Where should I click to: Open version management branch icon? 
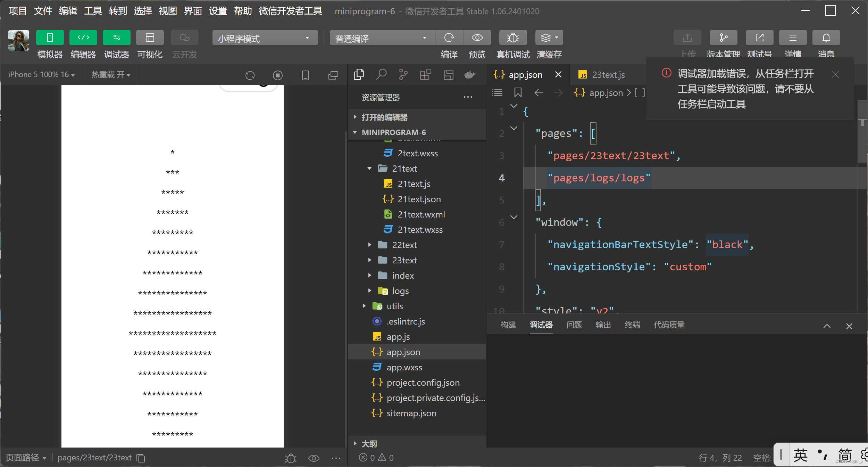pos(723,38)
